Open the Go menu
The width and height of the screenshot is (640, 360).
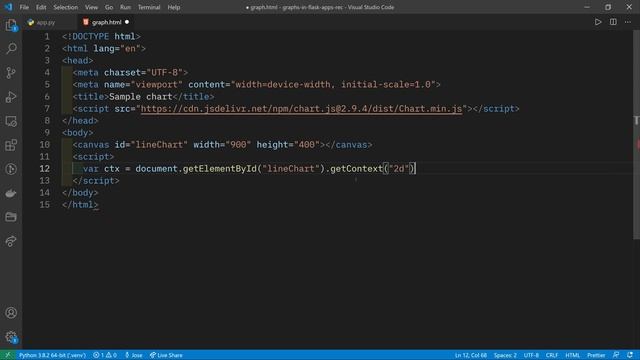(109, 7)
